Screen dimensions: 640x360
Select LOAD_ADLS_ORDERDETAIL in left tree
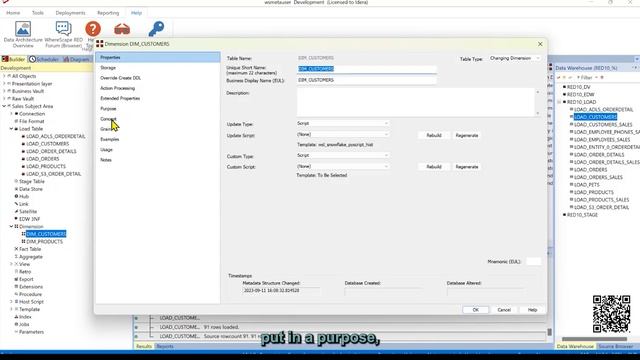tap(56, 136)
